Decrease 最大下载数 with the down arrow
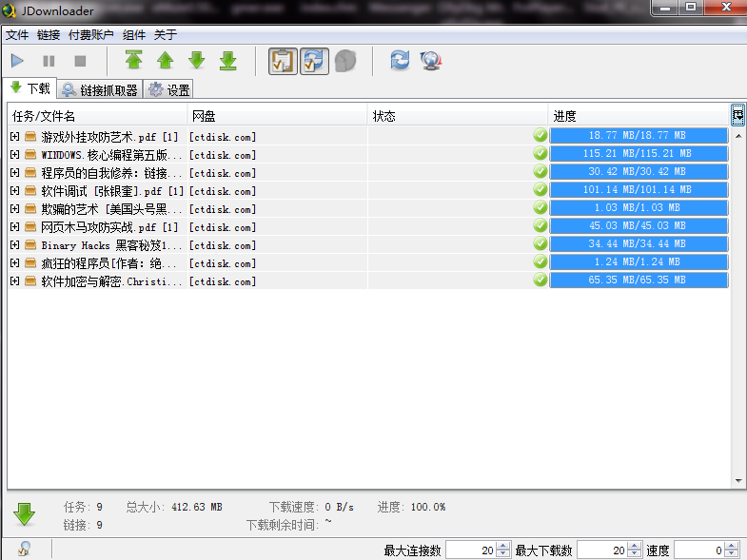747x560 pixels. (635, 554)
